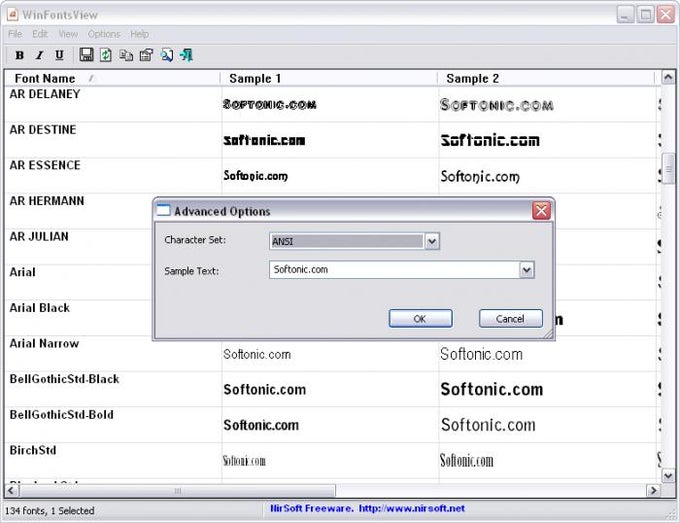Screen dimensions: 680x523
Task: Open the NirSoft Freeware website link
Action: click(367, 508)
